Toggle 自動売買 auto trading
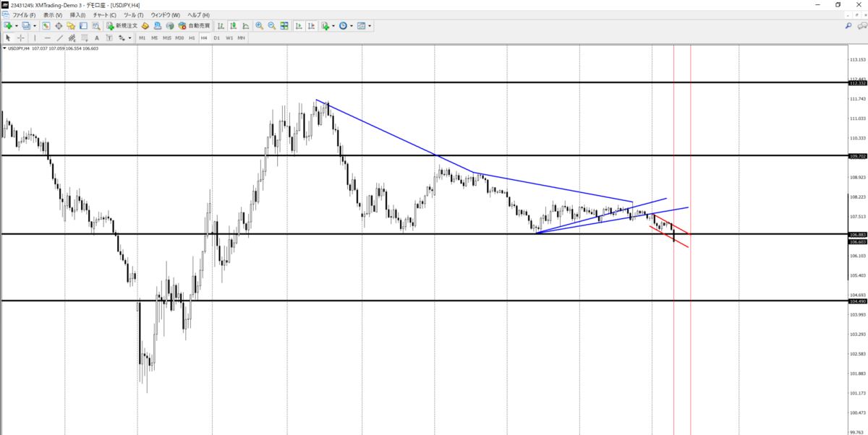This screenshot has height=435, width=868. (194, 25)
